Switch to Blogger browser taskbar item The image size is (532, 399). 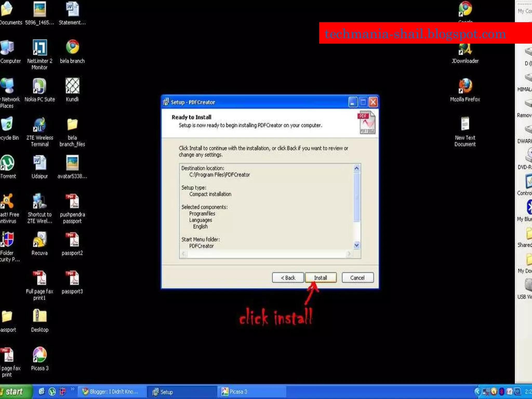click(x=112, y=392)
